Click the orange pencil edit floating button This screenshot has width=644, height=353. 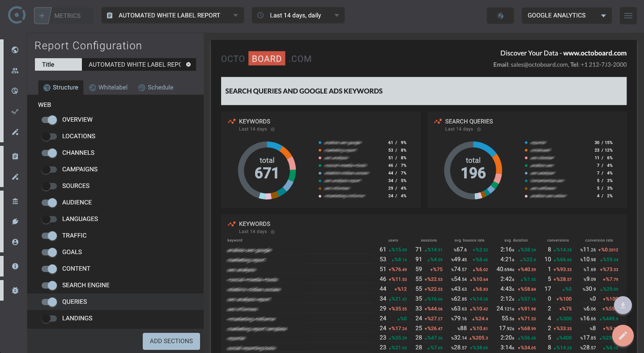[x=623, y=335]
